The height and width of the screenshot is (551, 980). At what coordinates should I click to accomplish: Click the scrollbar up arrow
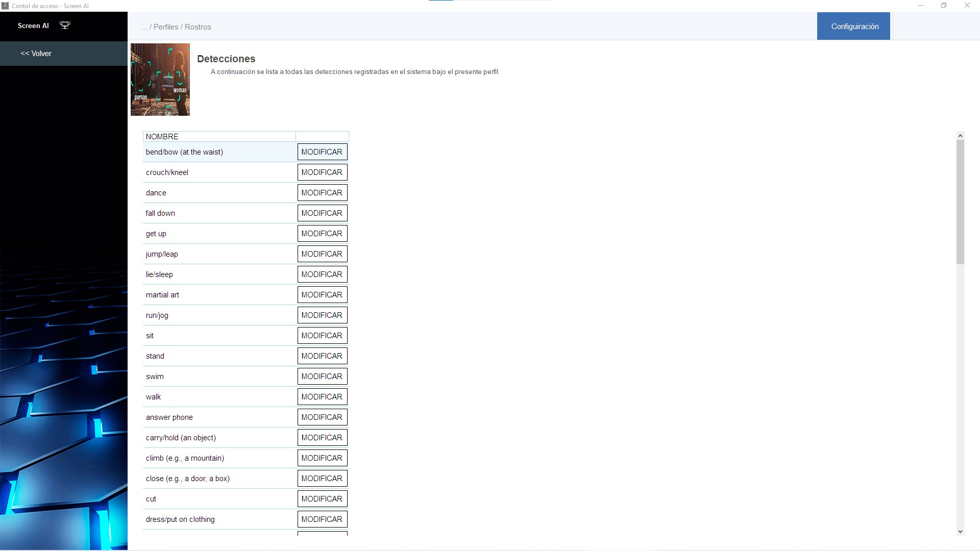coord(960,136)
